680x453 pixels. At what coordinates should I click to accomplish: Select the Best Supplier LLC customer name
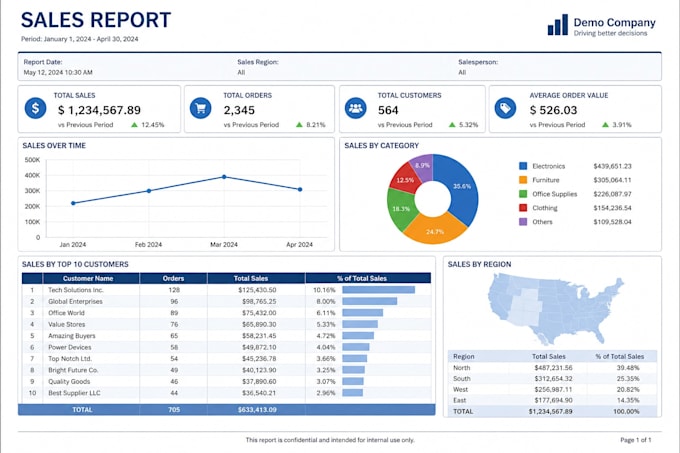click(74, 393)
